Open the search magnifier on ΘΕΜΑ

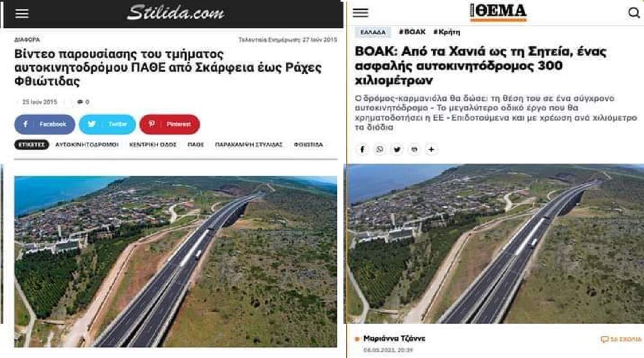[634, 13]
